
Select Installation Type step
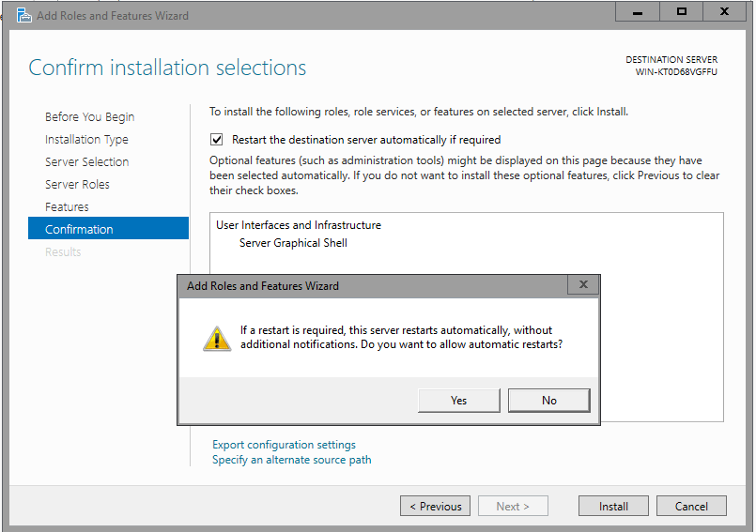coord(86,140)
